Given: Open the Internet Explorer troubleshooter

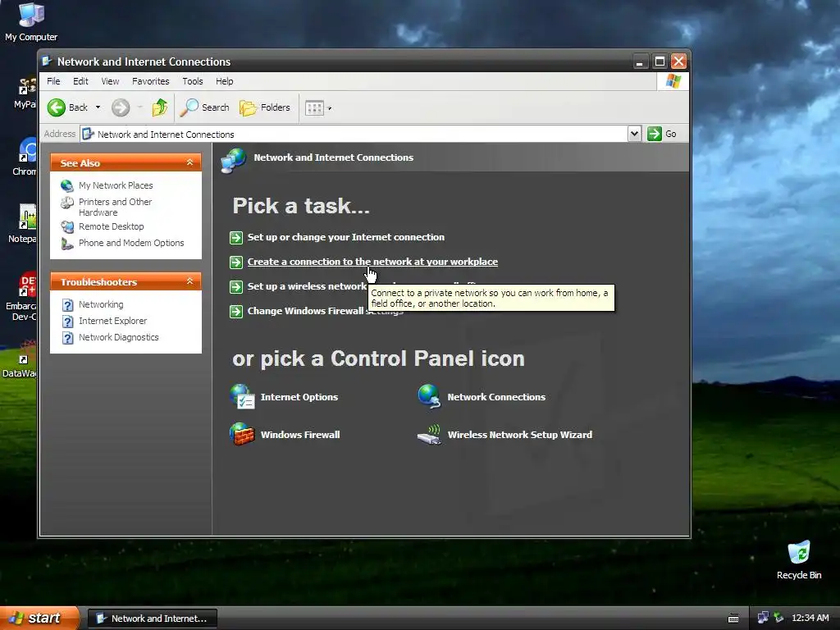Looking at the screenshot, I should point(112,321).
